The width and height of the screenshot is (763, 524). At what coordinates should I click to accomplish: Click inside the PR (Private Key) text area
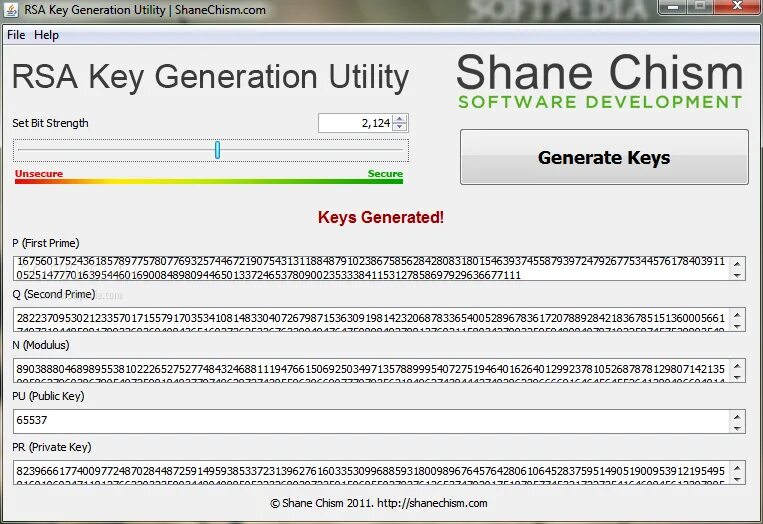click(x=372, y=472)
